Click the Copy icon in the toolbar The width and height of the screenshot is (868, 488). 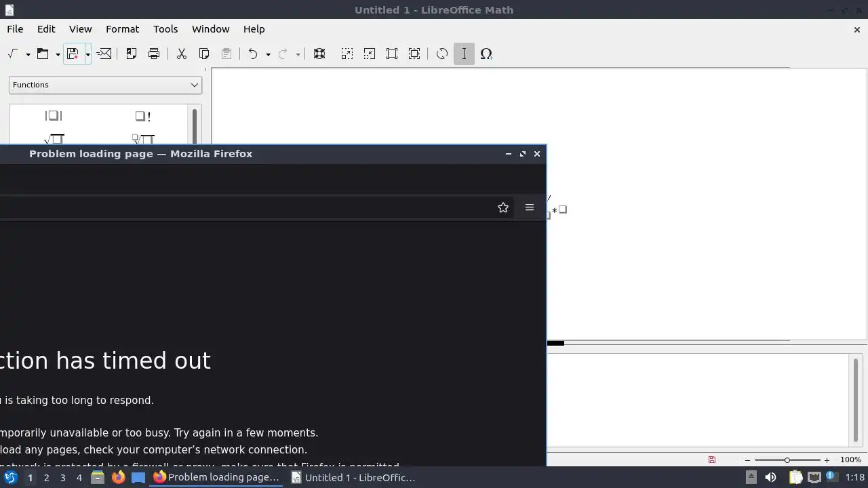coord(204,54)
